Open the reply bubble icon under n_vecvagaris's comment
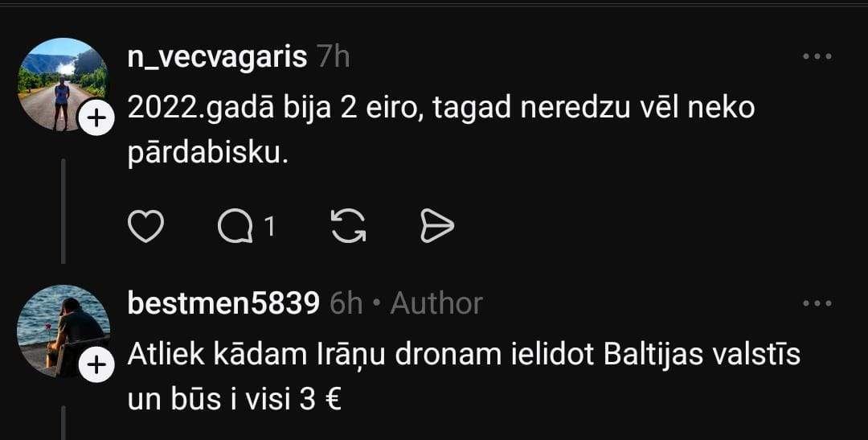This screenshot has height=440, width=868. coord(235,227)
